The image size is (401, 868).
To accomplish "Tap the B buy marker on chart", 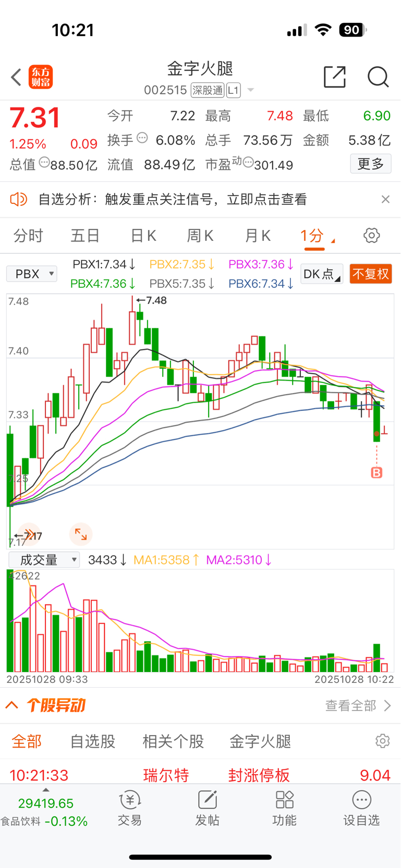I will (x=376, y=473).
